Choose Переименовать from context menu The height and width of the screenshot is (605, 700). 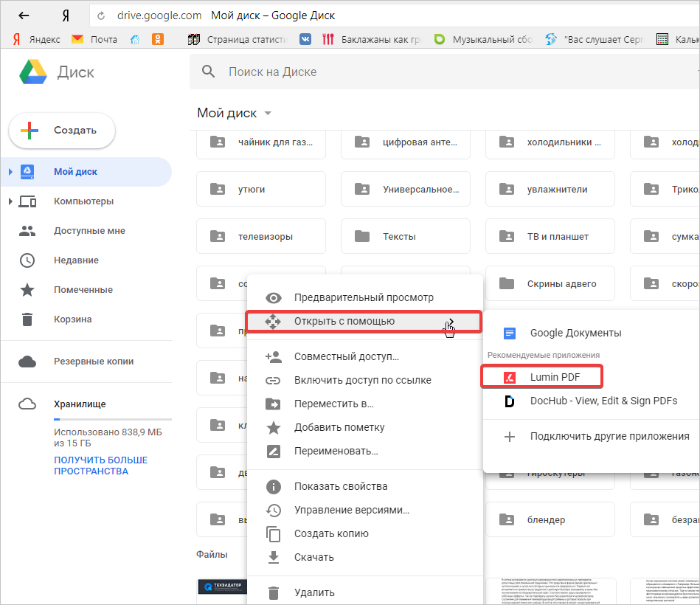pos(336,451)
